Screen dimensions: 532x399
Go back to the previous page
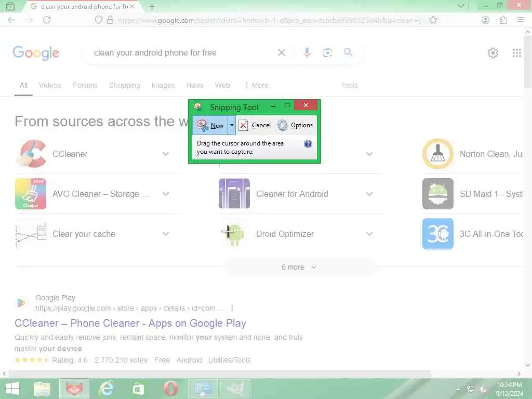[11, 20]
